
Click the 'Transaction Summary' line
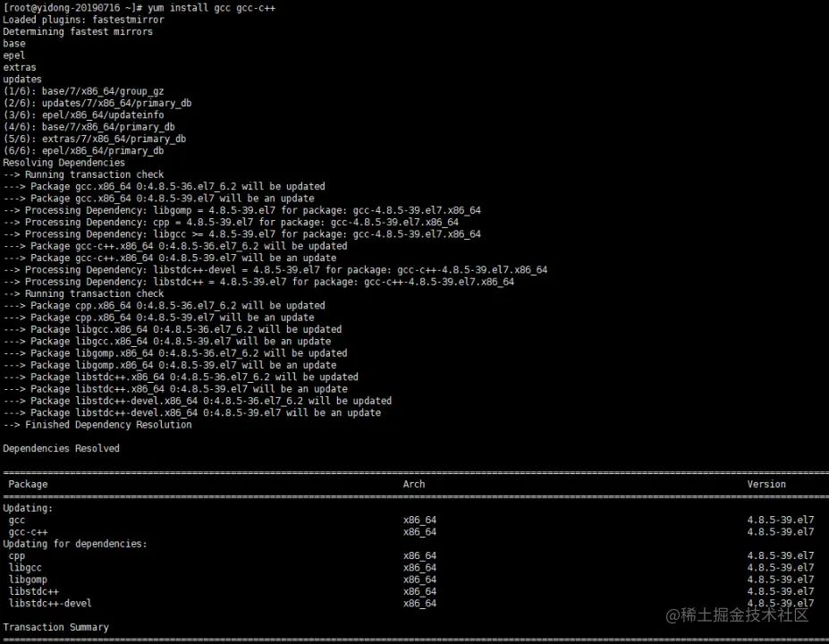(55, 628)
